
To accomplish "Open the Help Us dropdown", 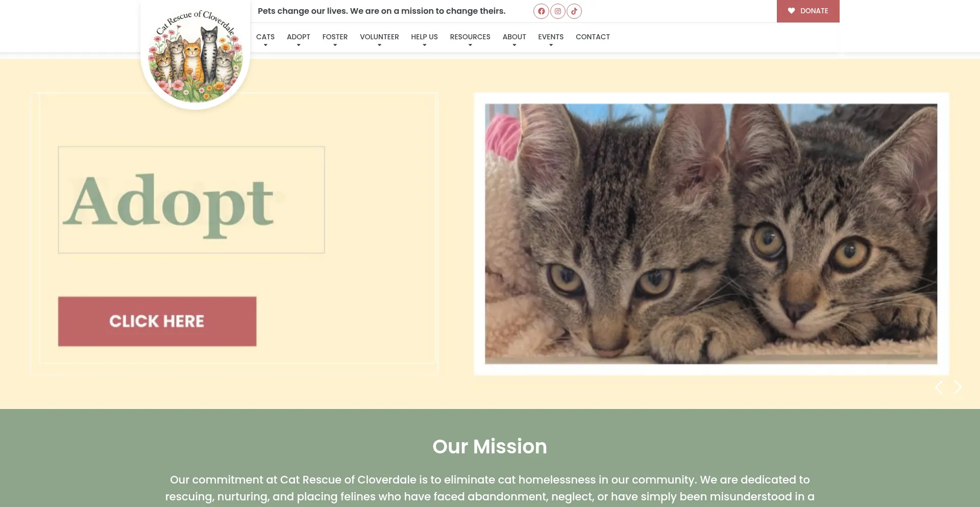I will (424, 39).
